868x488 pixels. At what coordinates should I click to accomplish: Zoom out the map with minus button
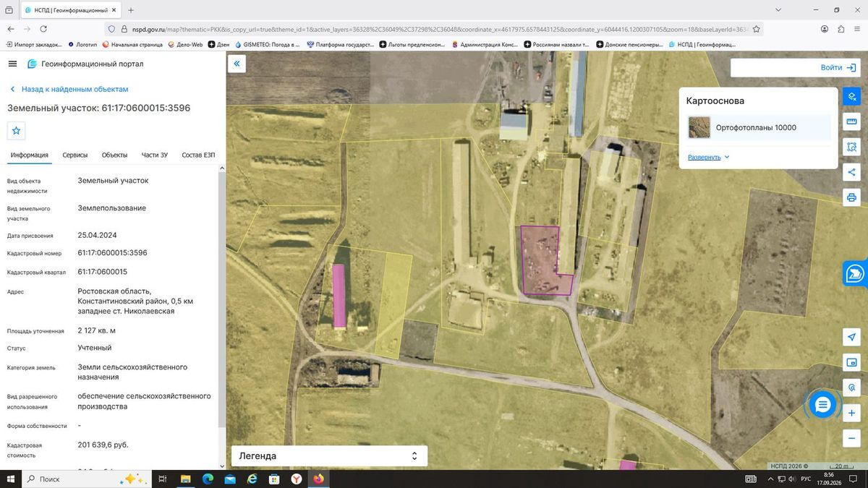851,438
